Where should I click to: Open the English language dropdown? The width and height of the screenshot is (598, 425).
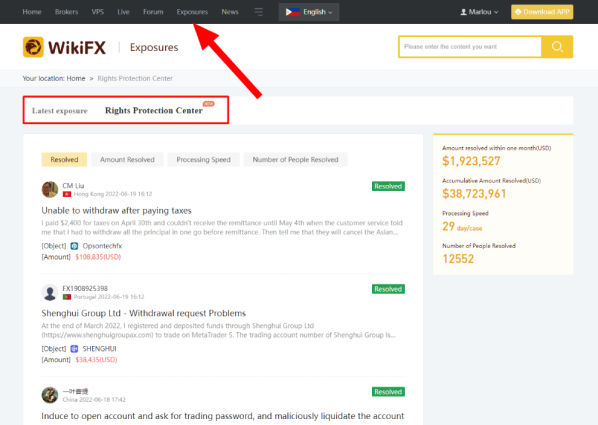(309, 12)
